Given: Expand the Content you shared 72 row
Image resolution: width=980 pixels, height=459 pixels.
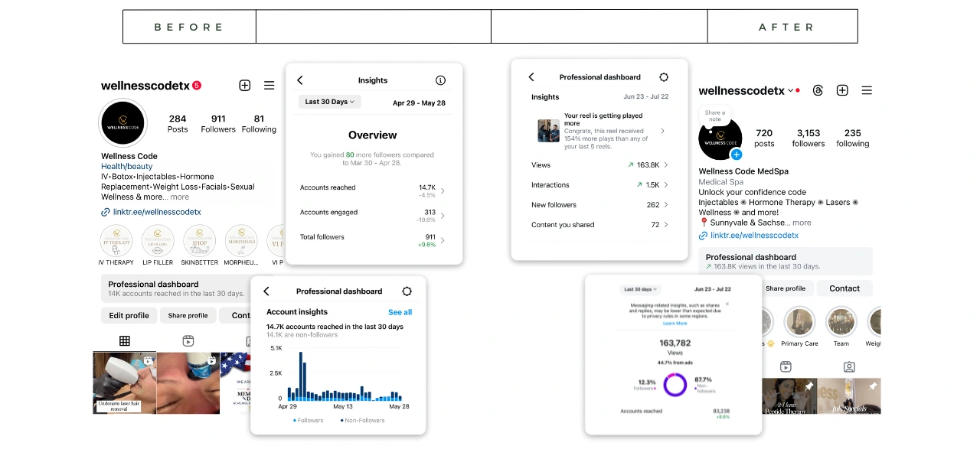Looking at the screenshot, I should pyautogui.click(x=599, y=225).
